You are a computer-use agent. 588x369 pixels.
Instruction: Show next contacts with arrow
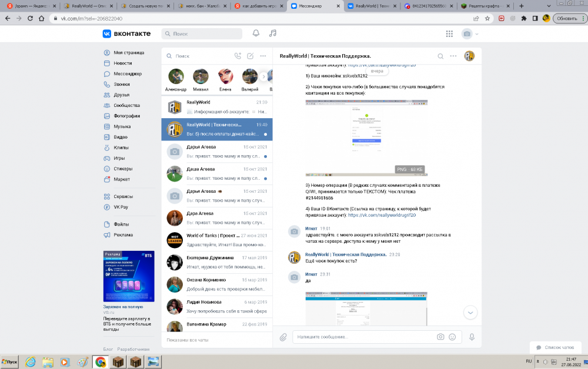pos(263,76)
